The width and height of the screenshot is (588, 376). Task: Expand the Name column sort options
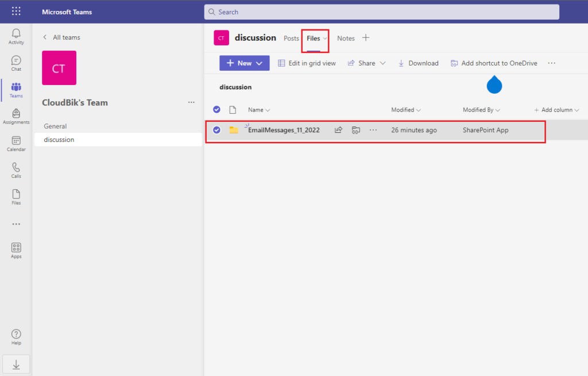258,110
